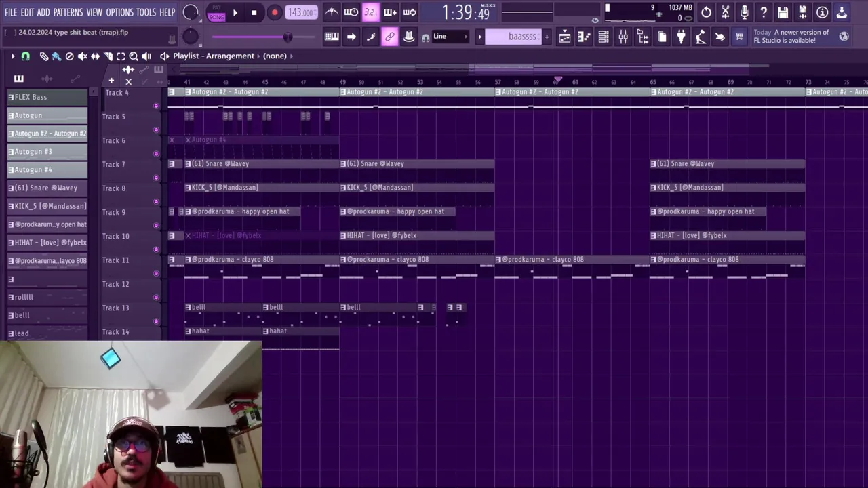Open the audio editor scissors icon
The image size is (868, 488).
pyautogui.click(x=726, y=12)
